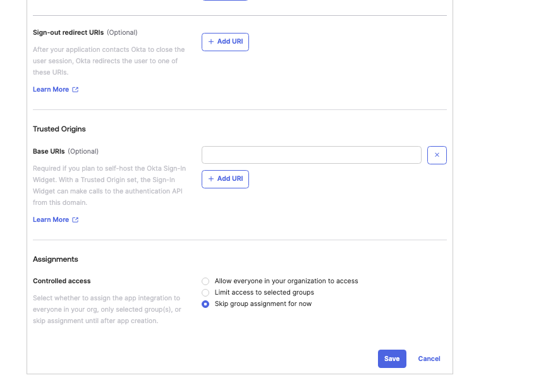Select skip group assignment for now
The height and width of the screenshot is (392, 560).
tap(205, 303)
